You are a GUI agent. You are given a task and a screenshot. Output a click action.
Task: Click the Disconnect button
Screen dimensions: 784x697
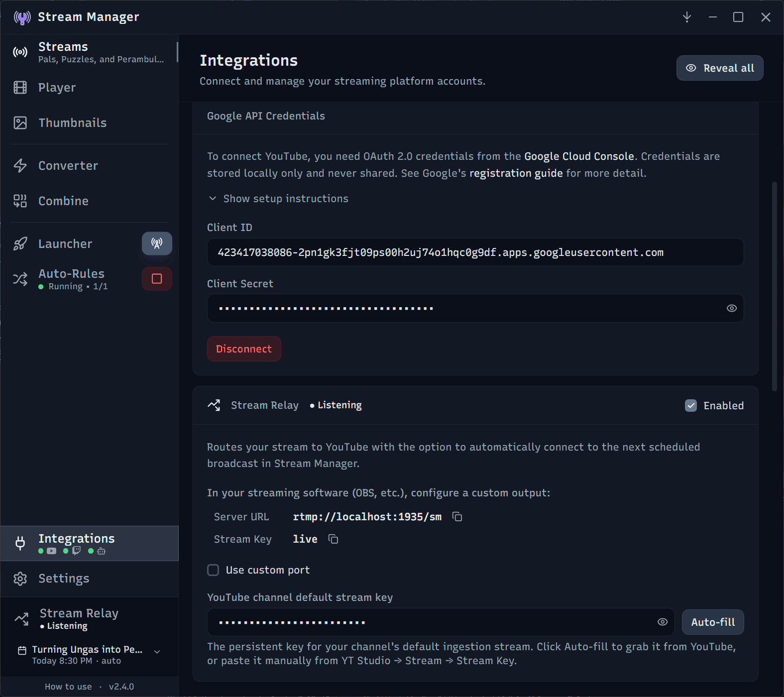pos(244,349)
